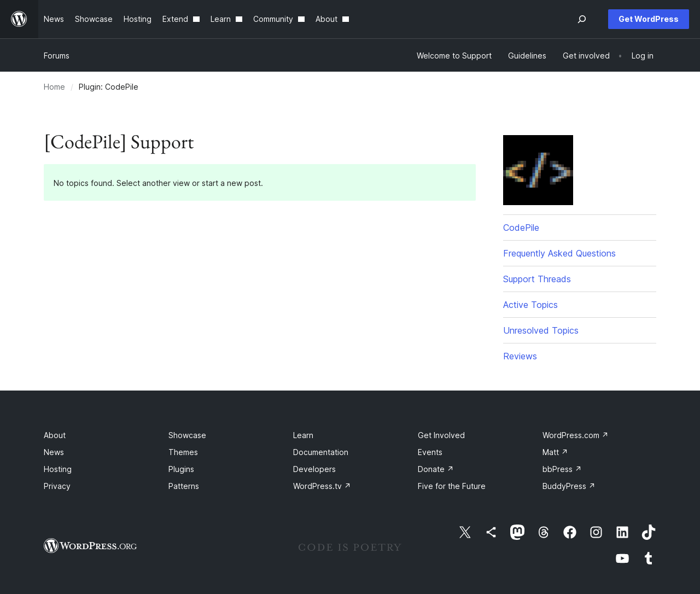Open the CodePile sidebar link
700x594 pixels.
click(521, 228)
